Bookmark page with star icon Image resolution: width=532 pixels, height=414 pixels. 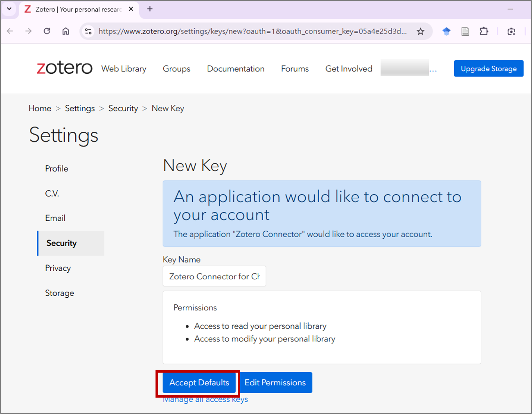(420, 32)
